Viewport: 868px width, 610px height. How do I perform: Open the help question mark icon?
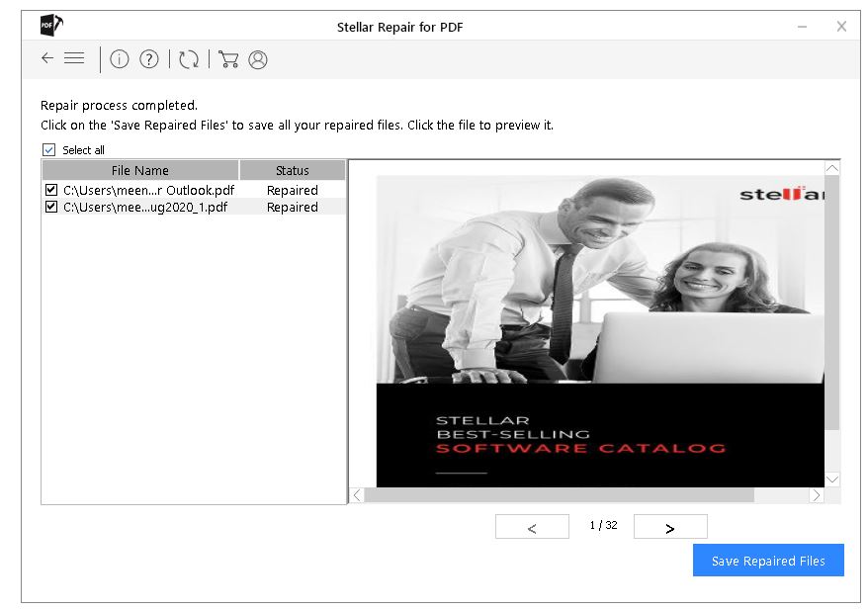pyautogui.click(x=149, y=58)
